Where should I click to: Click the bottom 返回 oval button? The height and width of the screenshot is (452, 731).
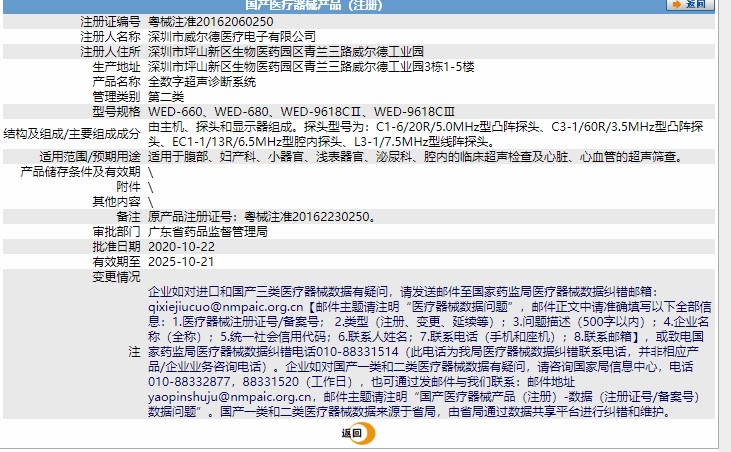[358, 433]
